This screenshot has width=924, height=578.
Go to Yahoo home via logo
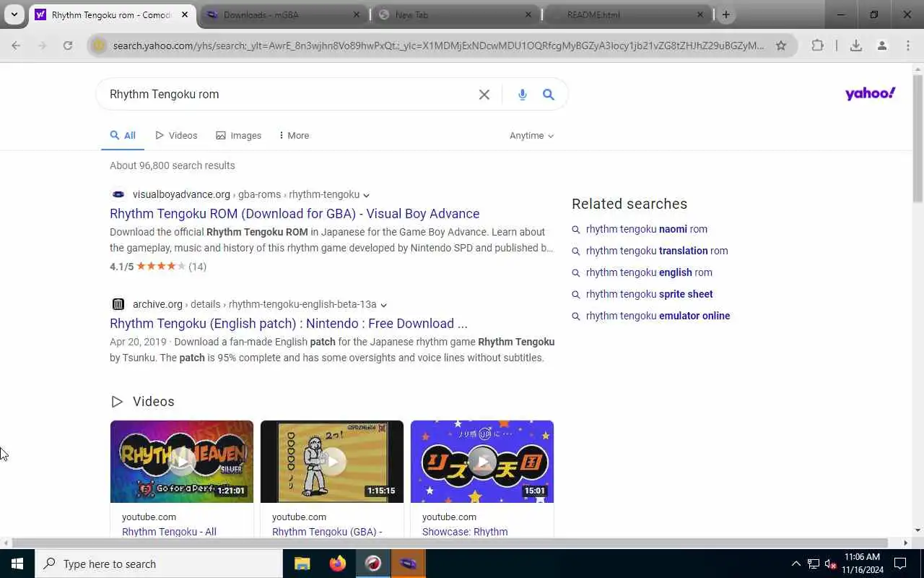click(871, 93)
